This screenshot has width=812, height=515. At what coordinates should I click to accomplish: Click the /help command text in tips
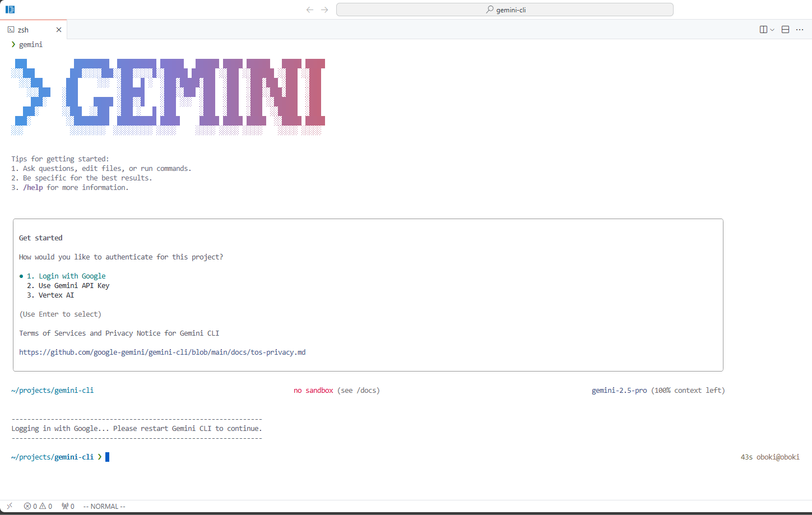[x=33, y=187]
